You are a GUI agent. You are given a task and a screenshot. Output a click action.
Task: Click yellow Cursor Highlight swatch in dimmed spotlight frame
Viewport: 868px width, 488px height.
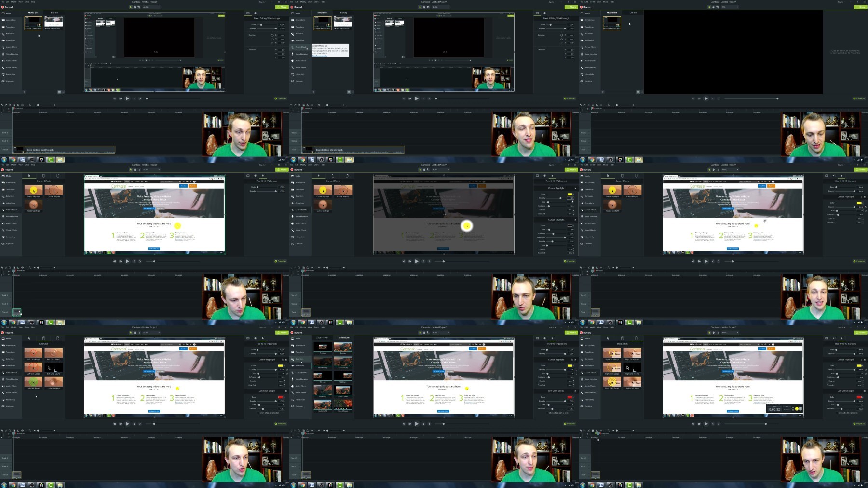[570, 194]
